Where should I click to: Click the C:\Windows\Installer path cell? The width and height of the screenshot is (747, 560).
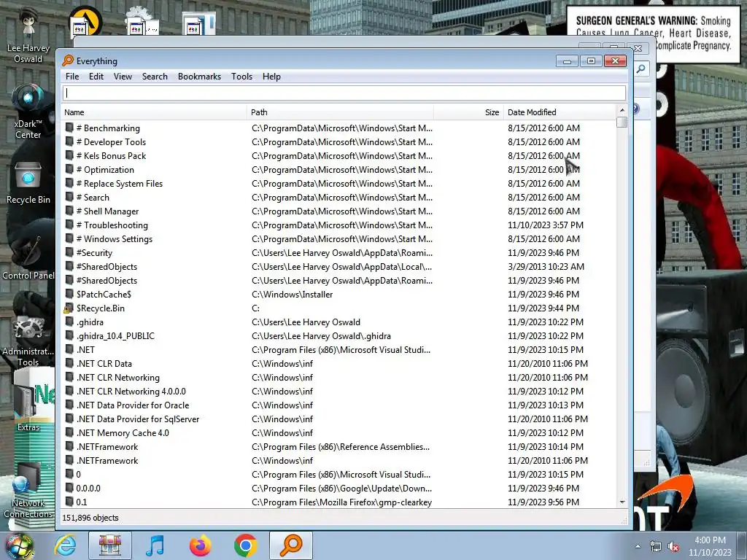click(292, 295)
